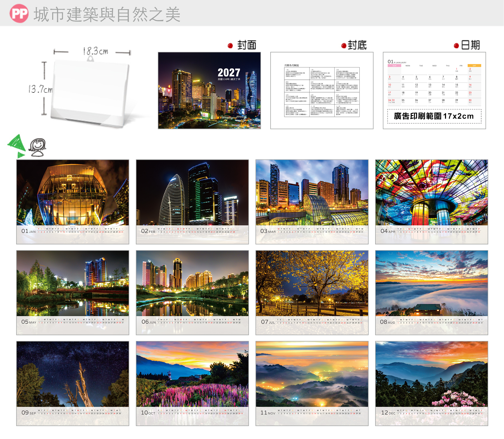Click the red dot beside 日期
Image resolution: width=504 pixels, height=439 pixels.
[456, 46]
